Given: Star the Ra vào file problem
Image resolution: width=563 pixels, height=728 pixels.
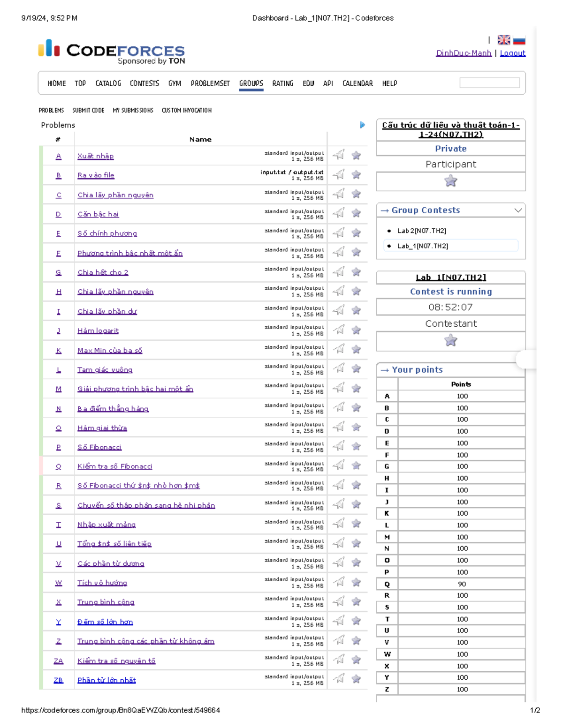Looking at the screenshot, I should [x=356, y=175].
